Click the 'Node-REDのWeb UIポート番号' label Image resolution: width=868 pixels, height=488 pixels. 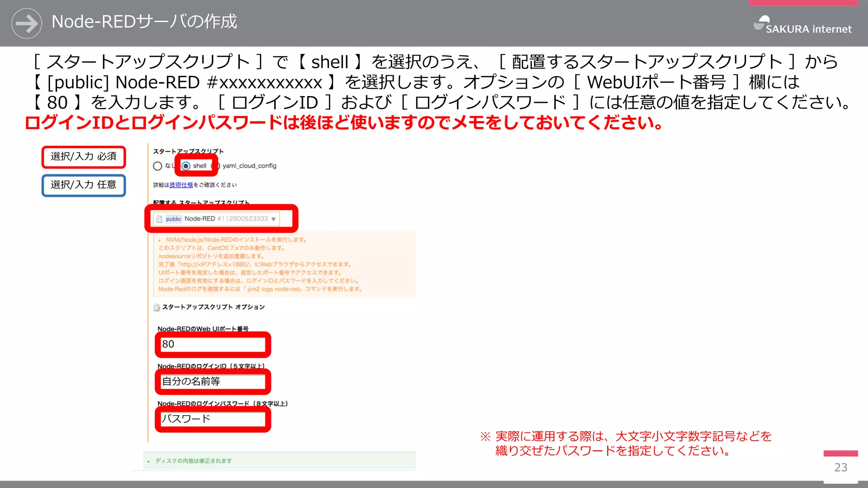click(203, 329)
